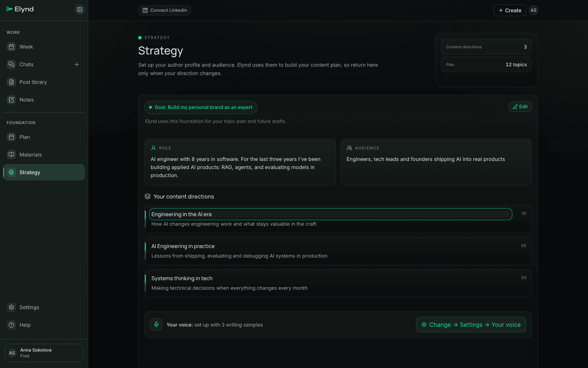This screenshot has width=588, height=368.
Task: Click the Help question mark icon
Action: click(11, 325)
